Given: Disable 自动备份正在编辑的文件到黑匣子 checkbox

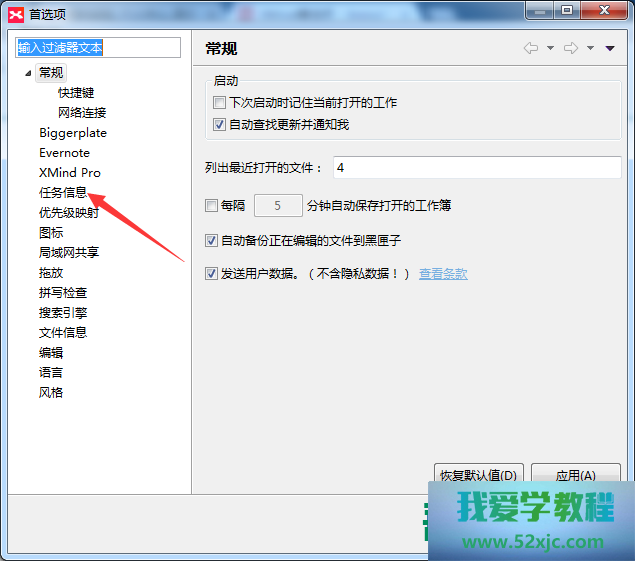Looking at the screenshot, I should pos(211,241).
